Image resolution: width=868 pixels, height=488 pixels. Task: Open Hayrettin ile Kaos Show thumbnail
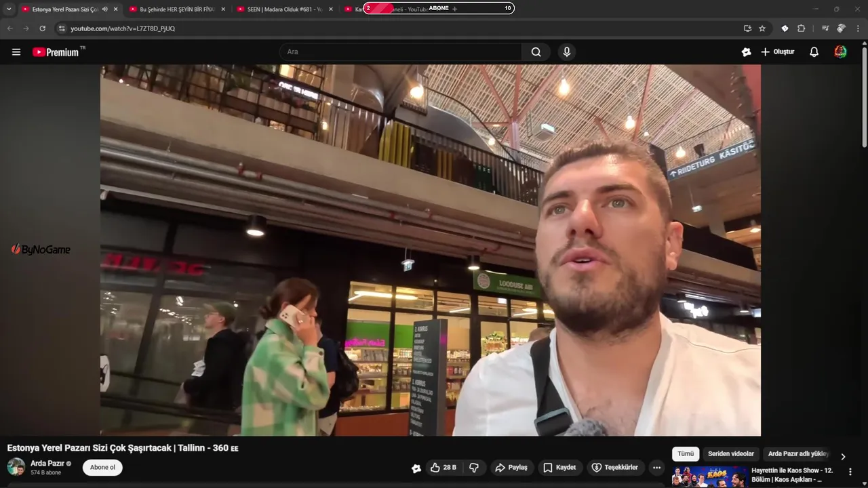pyautogui.click(x=709, y=476)
